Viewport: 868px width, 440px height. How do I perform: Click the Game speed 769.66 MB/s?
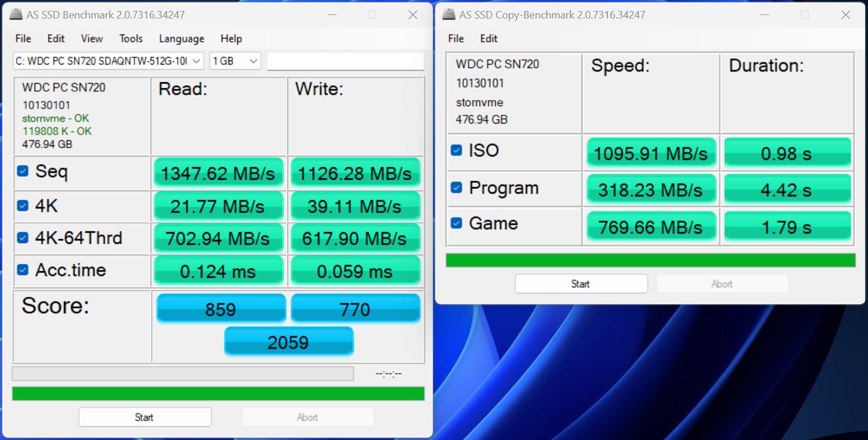(651, 226)
